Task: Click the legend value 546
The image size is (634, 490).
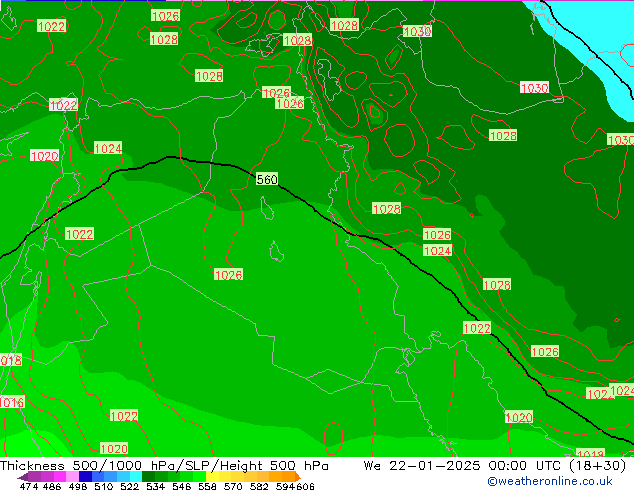Action: tap(181, 486)
